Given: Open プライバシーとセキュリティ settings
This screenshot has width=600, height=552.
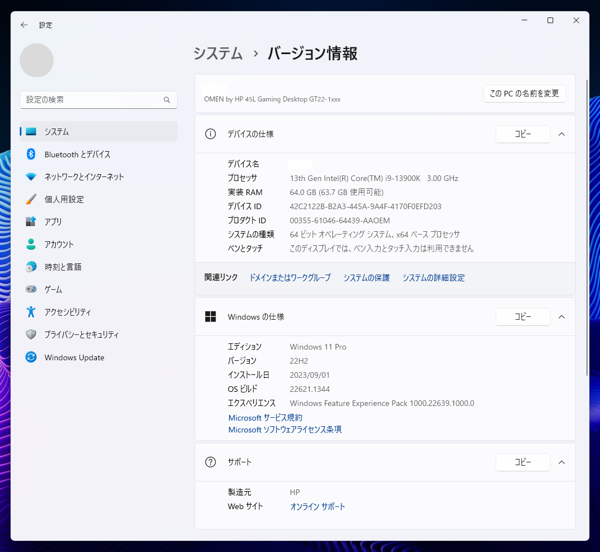Looking at the screenshot, I should (99, 334).
